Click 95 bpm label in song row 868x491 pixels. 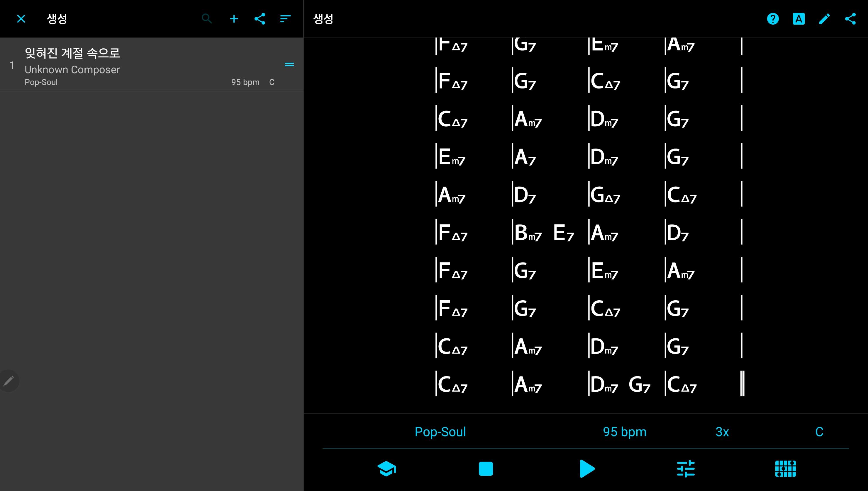click(x=245, y=82)
